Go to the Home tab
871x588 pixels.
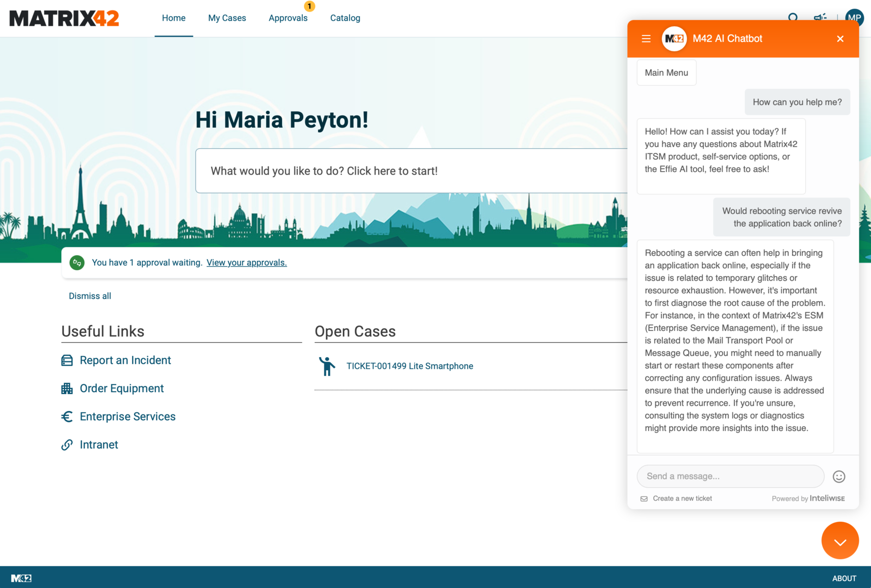(174, 18)
